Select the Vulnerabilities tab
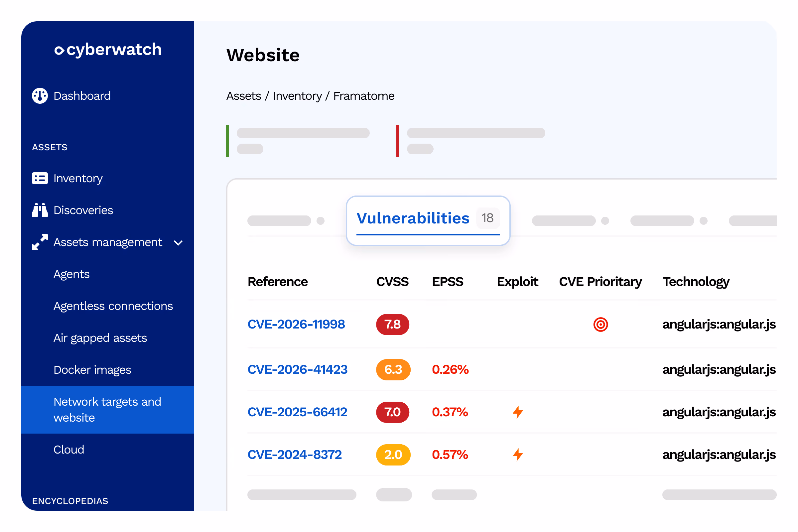 coord(428,220)
